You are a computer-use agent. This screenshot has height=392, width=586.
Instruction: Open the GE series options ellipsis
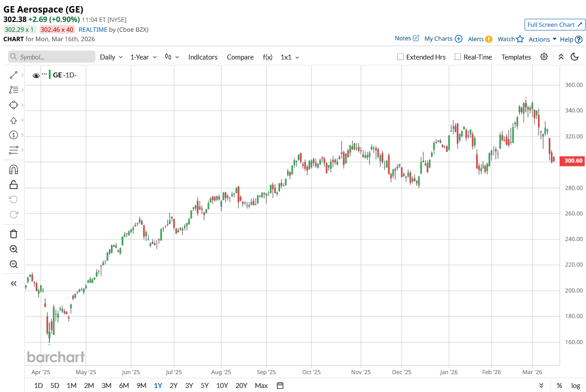tap(44, 74)
